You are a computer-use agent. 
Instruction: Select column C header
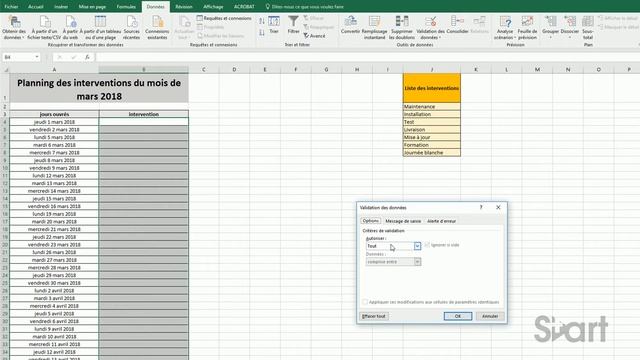coord(204,69)
